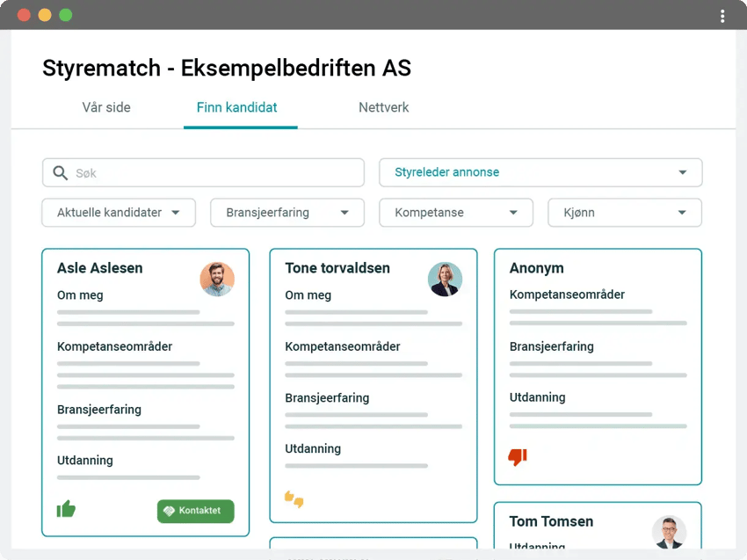Viewport: 747px width, 560px height.
Task: Click Tom Tomsen's avatar image
Action: click(x=670, y=532)
